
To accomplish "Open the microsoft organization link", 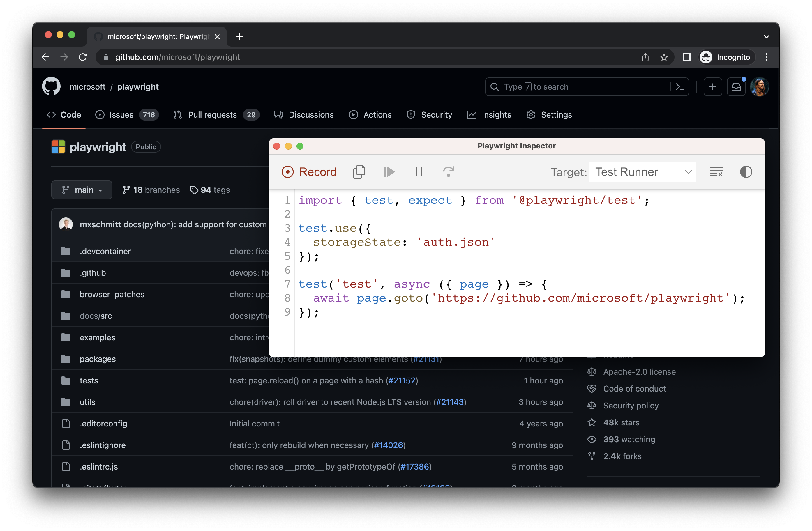I will click(x=87, y=87).
